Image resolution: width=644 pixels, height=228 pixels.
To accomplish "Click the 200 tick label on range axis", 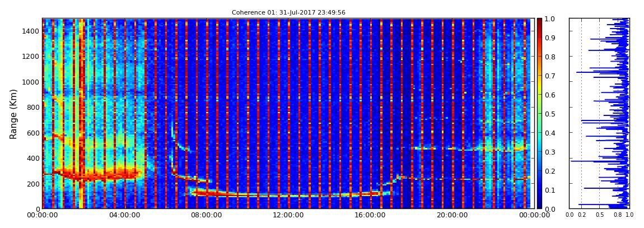I will coord(33,184).
